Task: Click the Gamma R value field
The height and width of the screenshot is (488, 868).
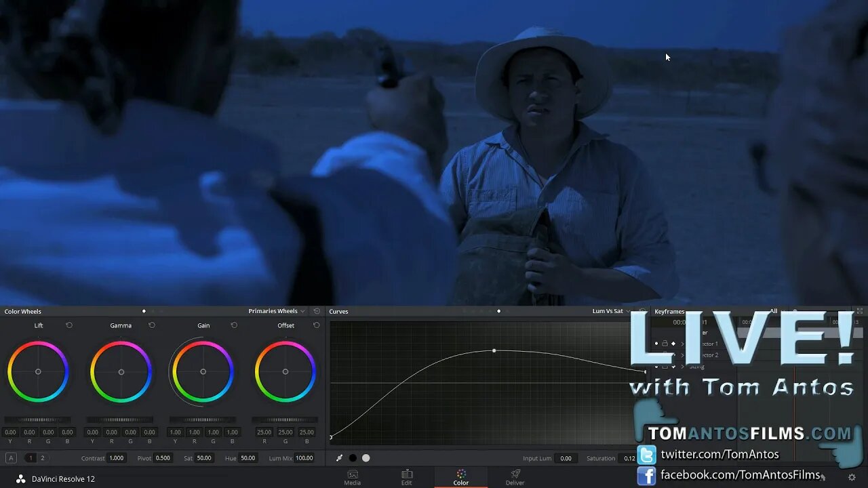Action: coord(111,432)
